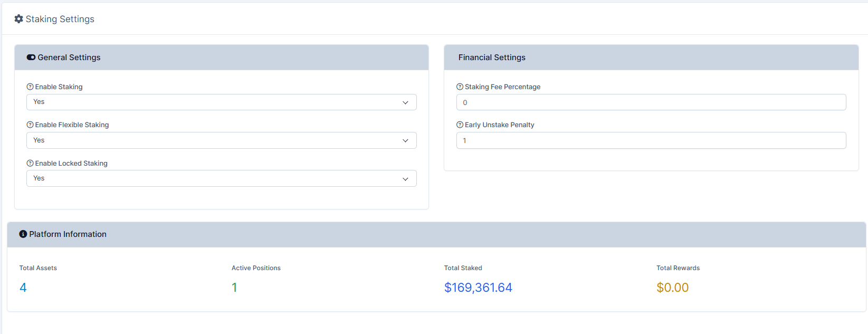868x334 pixels.
Task: Click the Platform Information header text
Action: pyautogui.click(x=68, y=234)
